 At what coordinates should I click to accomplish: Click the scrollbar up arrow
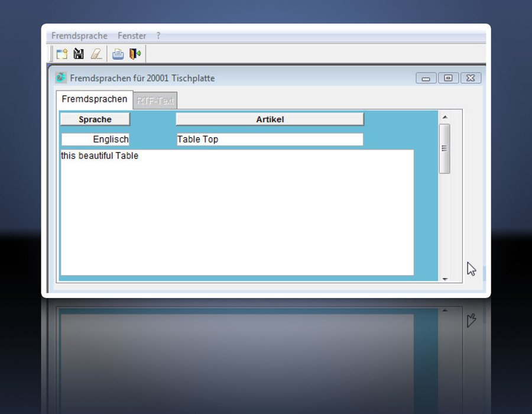click(x=445, y=117)
